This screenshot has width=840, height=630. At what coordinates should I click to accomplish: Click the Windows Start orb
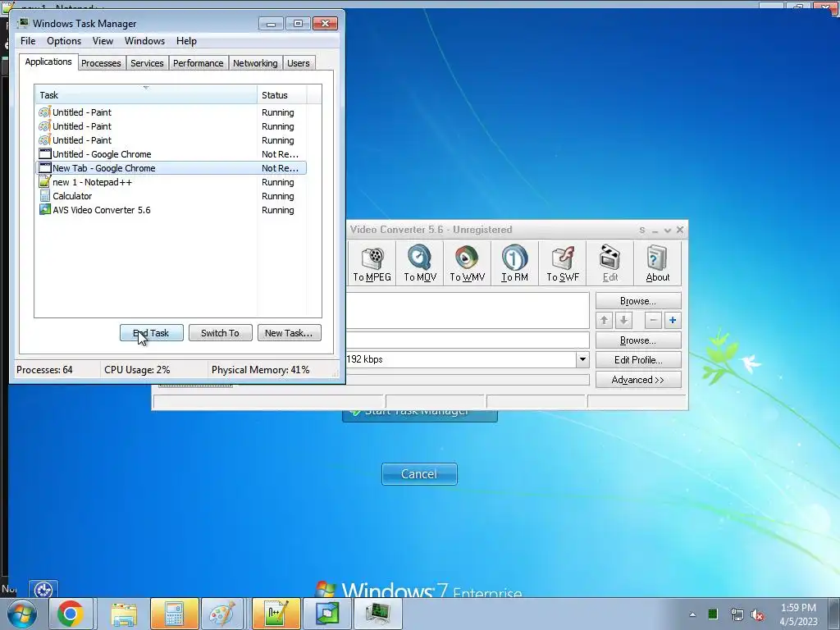coord(22,614)
